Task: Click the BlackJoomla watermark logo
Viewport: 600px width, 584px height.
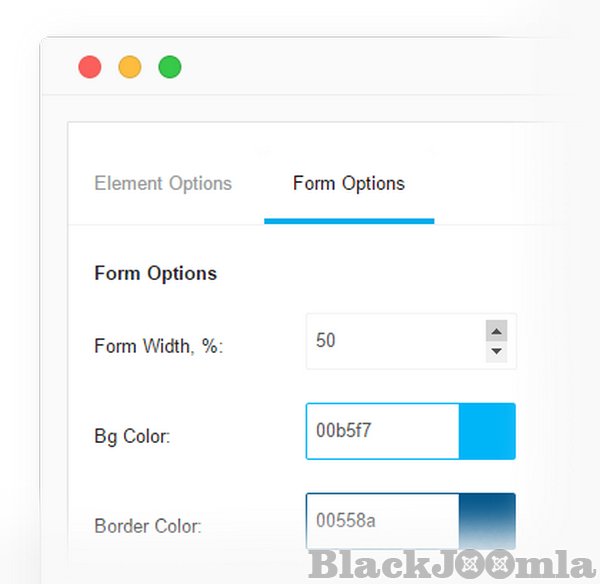Action: tap(452, 565)
